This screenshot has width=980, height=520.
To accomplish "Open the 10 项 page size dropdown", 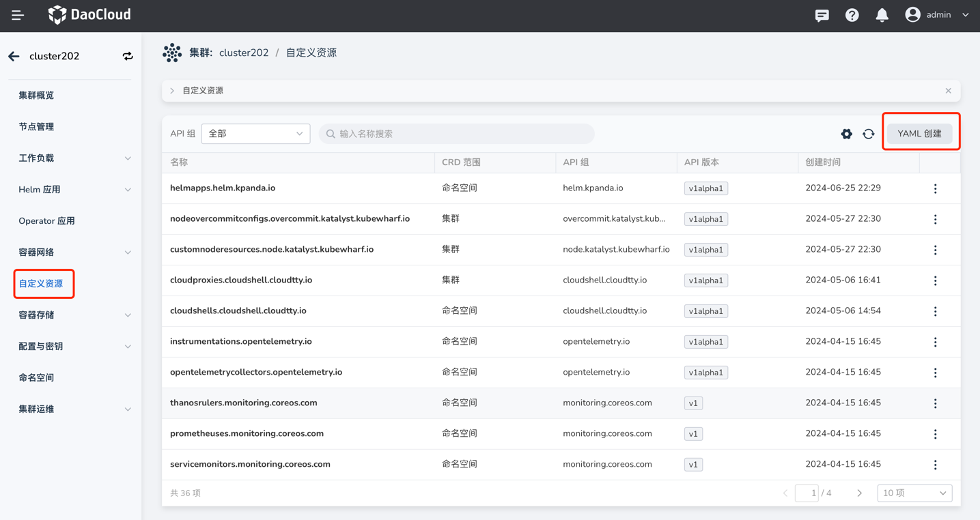I will coord(914,493).
